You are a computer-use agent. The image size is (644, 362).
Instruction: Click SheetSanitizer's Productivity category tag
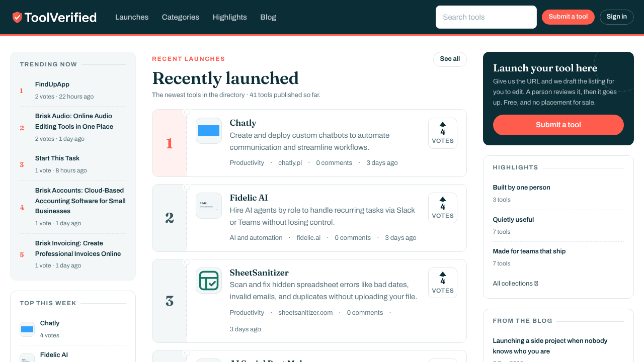click(x=247, y=313)
